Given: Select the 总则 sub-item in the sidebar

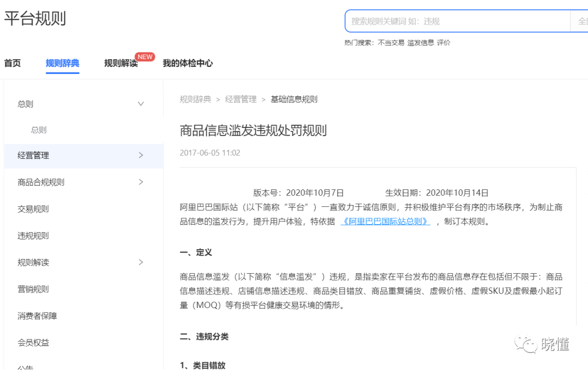Looking at the screenshot, I should 39,130.
